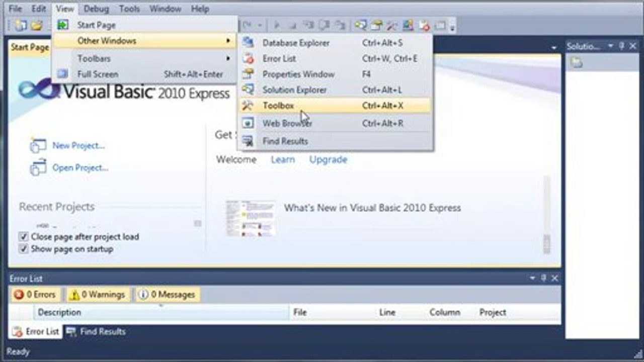Toggle the 0 Messages filter button
The height and width of the screenshot is (362, 644).
pyautogui.click(x=167, y=295)
